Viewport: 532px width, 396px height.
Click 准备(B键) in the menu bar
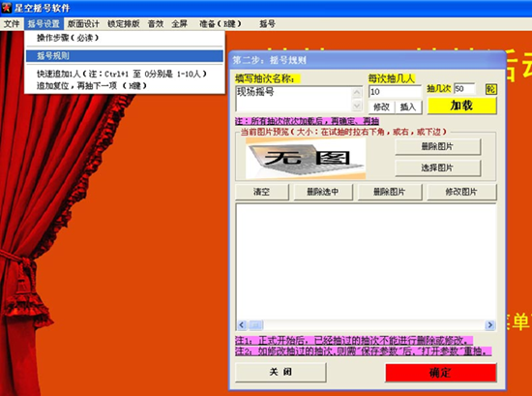tap(221, 24)
